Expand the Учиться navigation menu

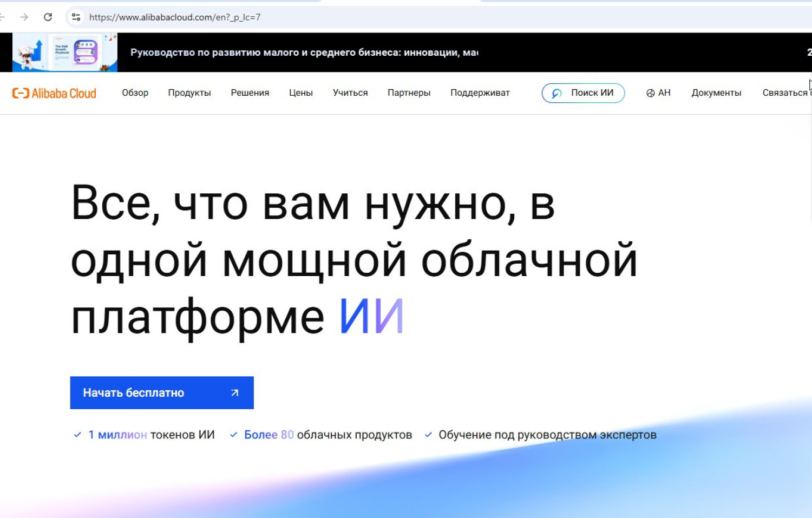pyautogui.click(x=350, y=93)
